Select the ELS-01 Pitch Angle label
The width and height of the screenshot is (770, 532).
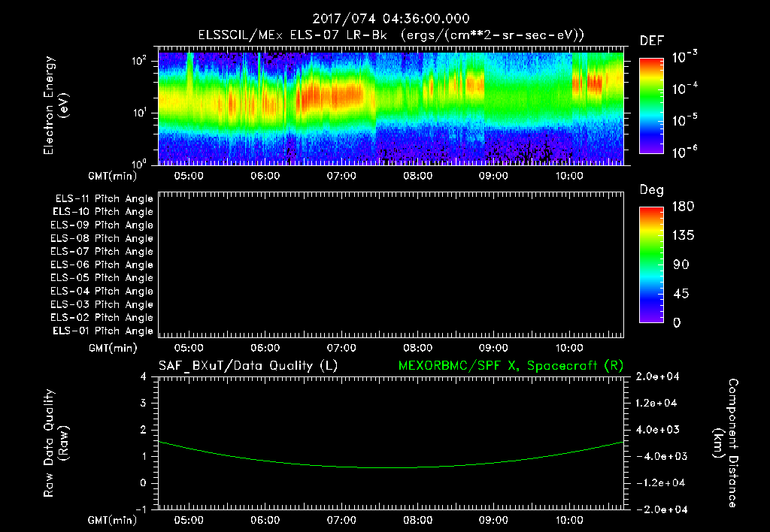[103, 331]
